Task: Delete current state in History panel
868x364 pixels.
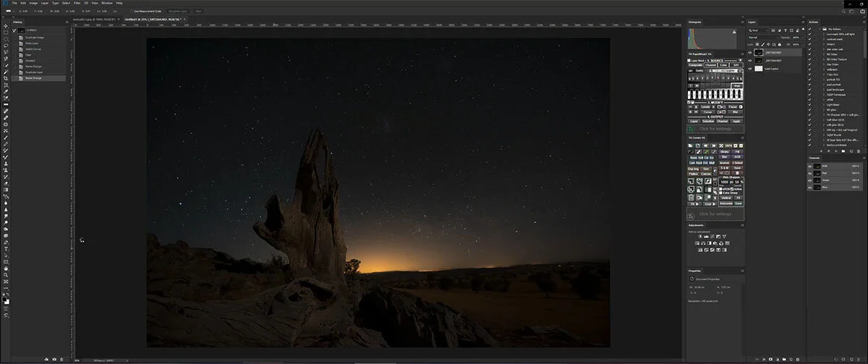Action: [x=63, y=359]
